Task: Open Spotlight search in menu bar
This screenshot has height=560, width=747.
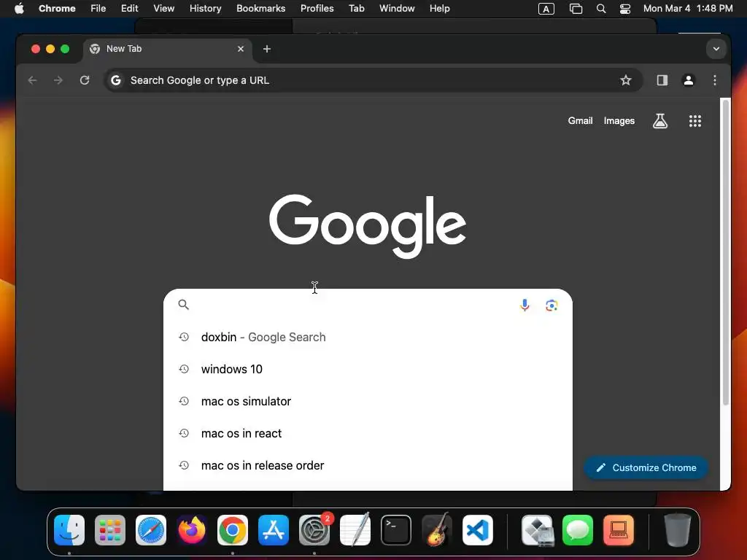Action: [x=601, y=9]
